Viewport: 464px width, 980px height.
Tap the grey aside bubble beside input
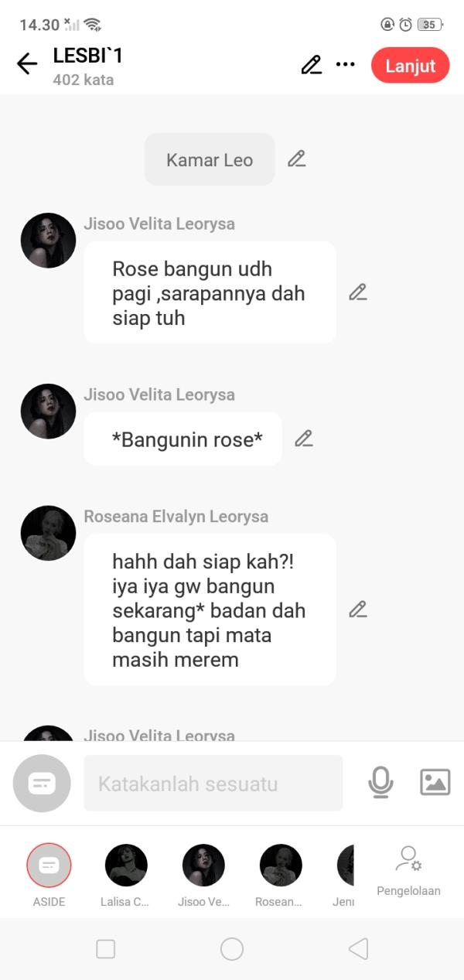click(42, 783)
